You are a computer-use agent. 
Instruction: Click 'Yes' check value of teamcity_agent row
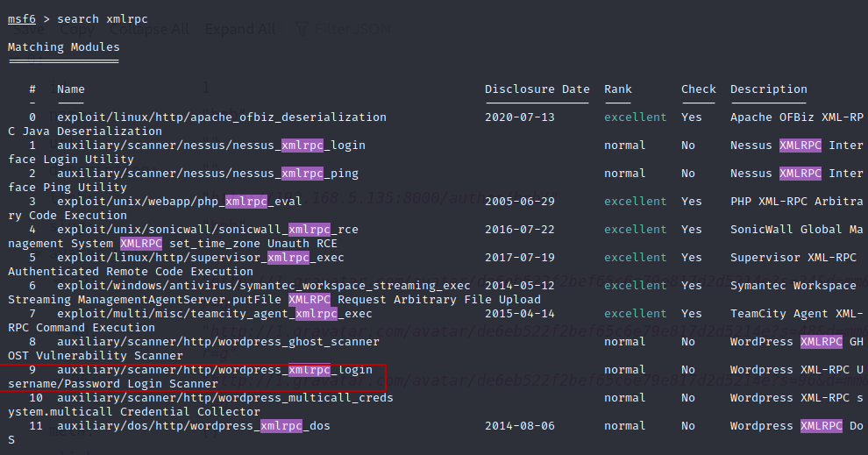(692, 314)
